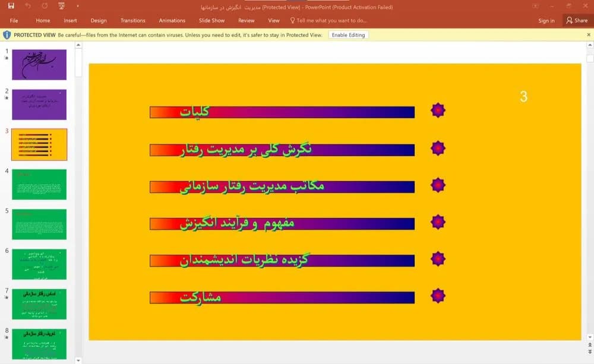Click thumbnail pane scroll up arrow
Screen dimensions: 594x364
[x=78, y=45]
